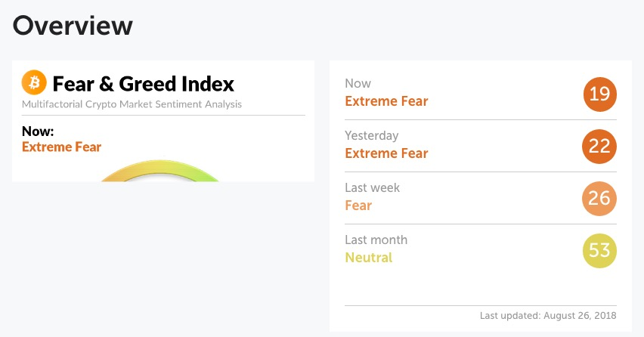The image size is (644, 337).
Task: Click the gauge arc in Fear & Greed card
Action: [159, 171]
